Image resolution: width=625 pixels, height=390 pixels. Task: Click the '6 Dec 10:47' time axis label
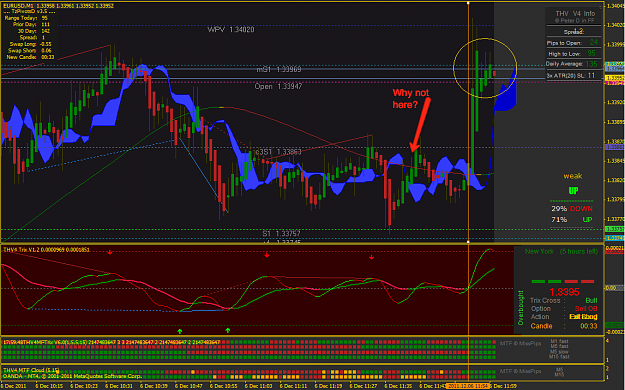coord(189,386)
